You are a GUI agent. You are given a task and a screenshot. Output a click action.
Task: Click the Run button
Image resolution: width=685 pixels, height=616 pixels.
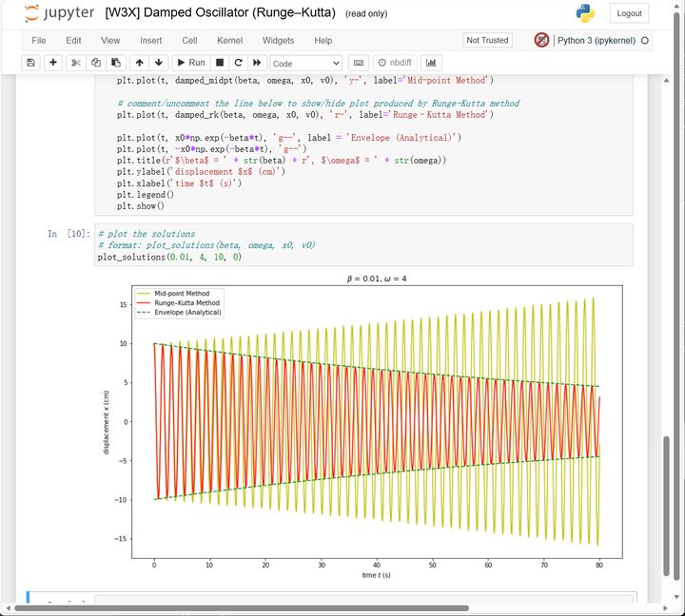(x=191, y=63)
